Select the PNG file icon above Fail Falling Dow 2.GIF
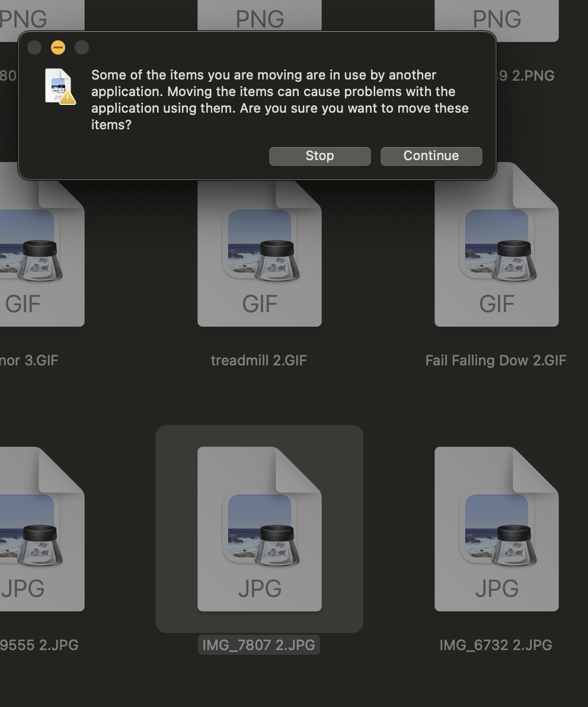 coord(497,20)
